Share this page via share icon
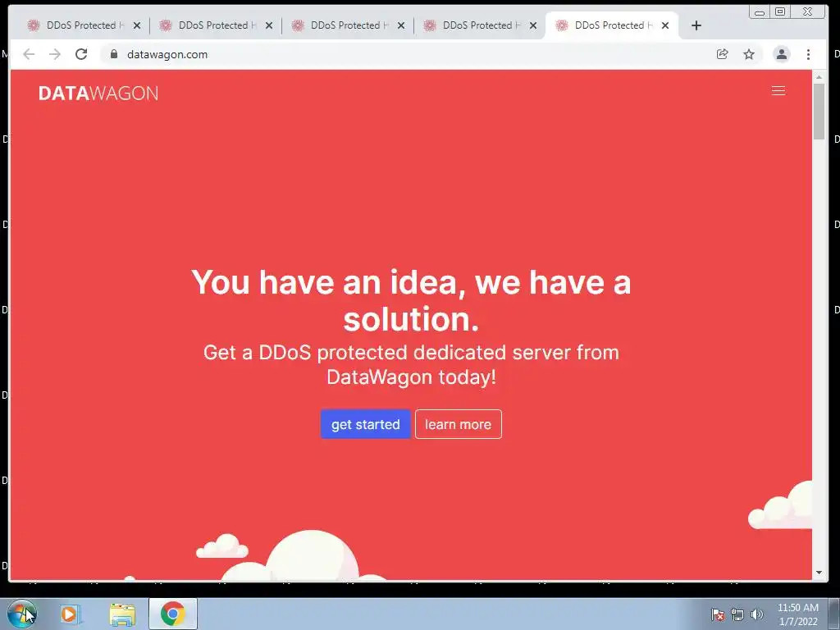The width and height of the screenshot is (840, 630). [722, 54]
